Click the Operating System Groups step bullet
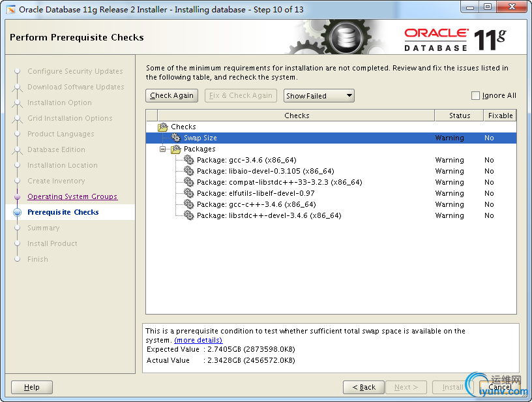Image resolution: width=532 pixels, height=402 pixels. coord(18,196)
